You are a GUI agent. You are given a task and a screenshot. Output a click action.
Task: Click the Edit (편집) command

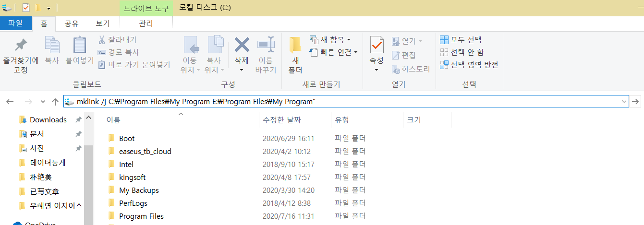(x=404, y=55)
